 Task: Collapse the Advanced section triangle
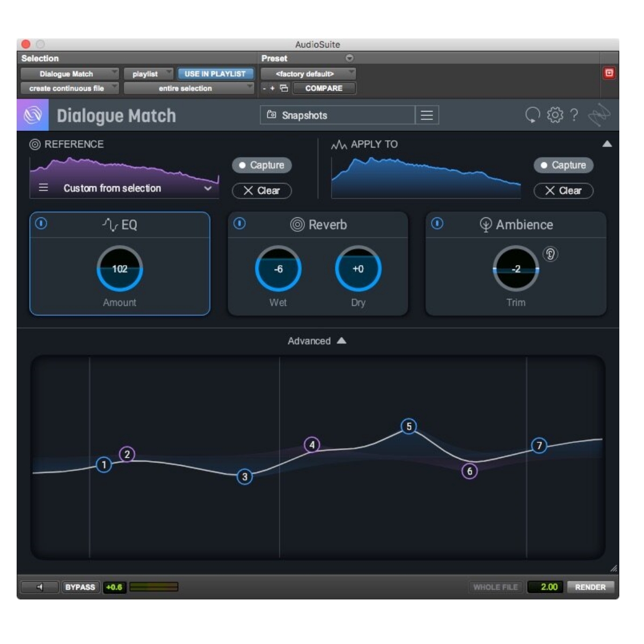point(342,340)
